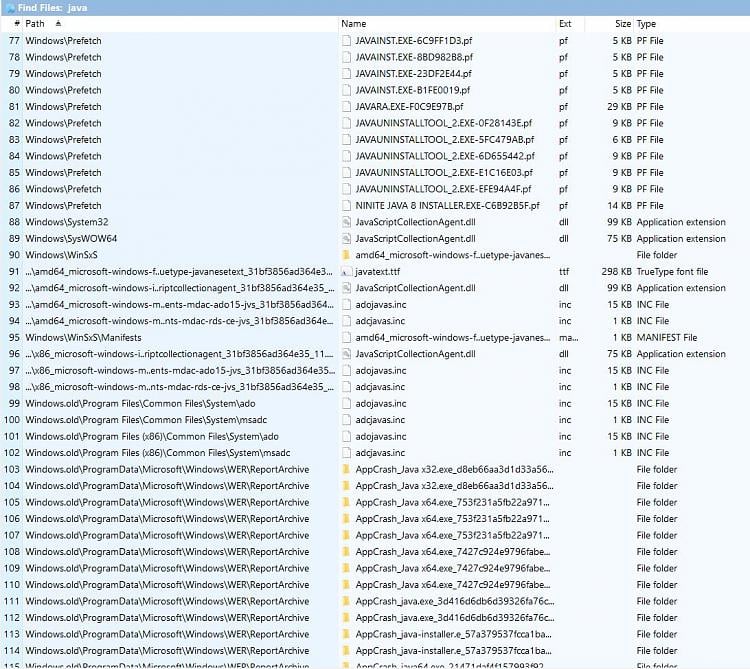Viewport: 750px width, 669px height.
Task: Click manifest file icon in row 95
Action: point(346,338)
